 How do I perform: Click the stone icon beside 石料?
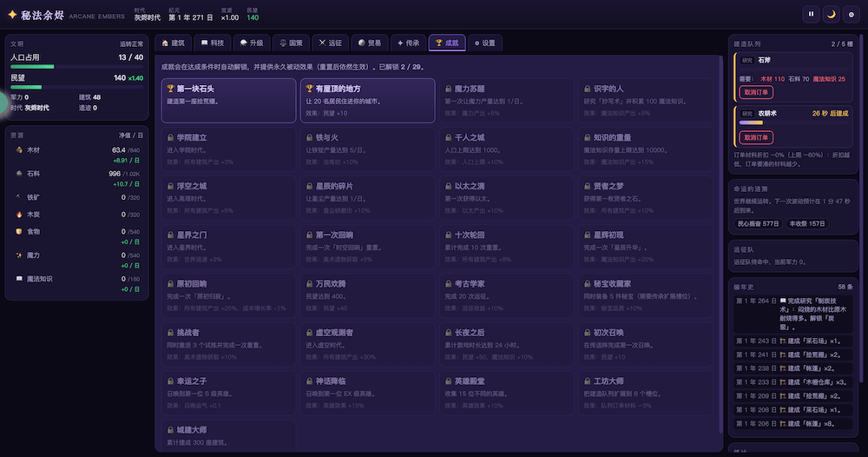pos(19,174)
